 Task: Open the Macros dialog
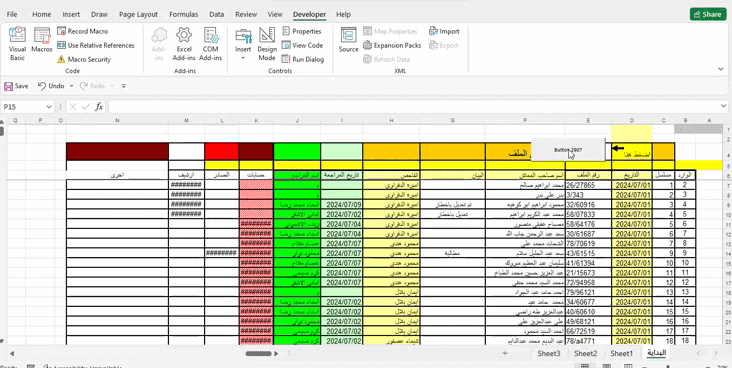(42, 40)
